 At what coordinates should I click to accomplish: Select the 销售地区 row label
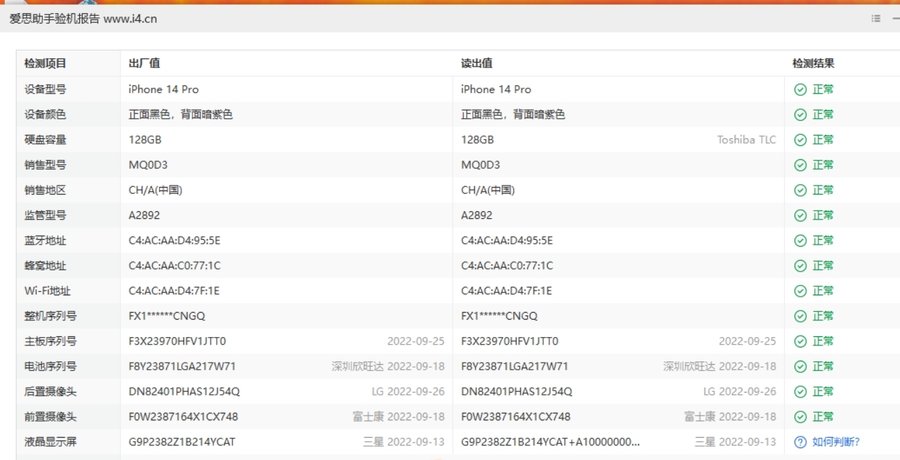click(45, 190)
